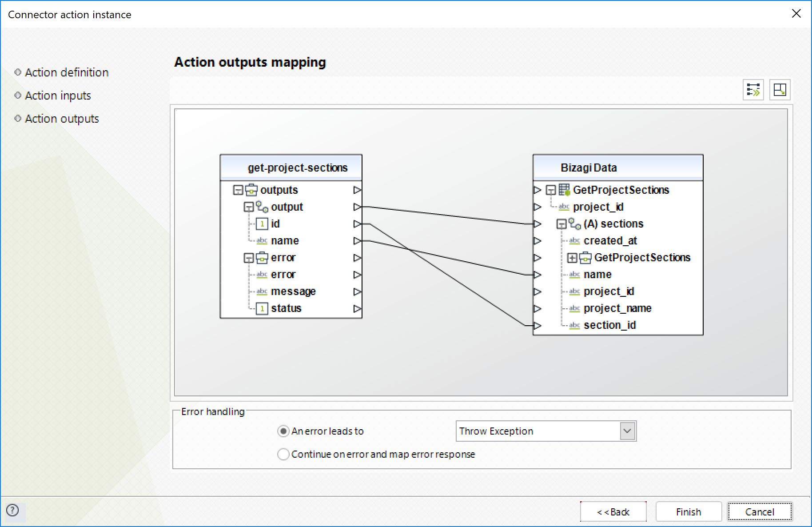Click the error group briefcase icon

262,258
